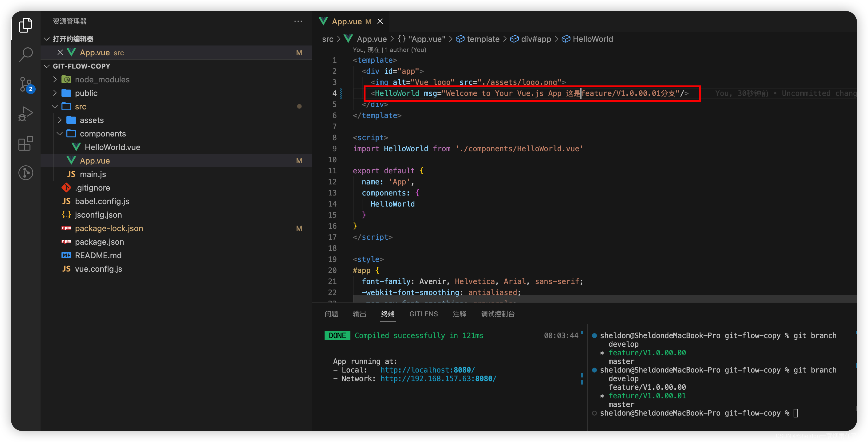Click line 4 blame text "You, 30秒钟前"
Viewport: 868px width, 442px height.
[742, 93]
